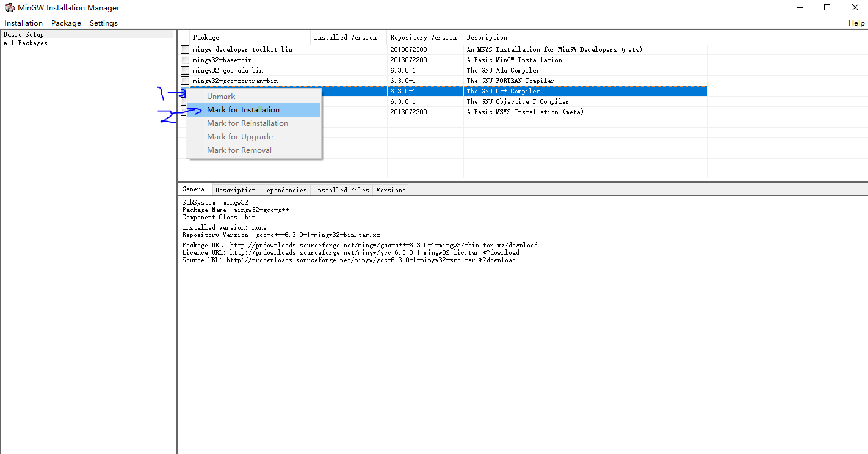868x454 pixels.
Task: Select the mingw32-gcc-fortran-bin package name
Action: (x=235, y=81)
